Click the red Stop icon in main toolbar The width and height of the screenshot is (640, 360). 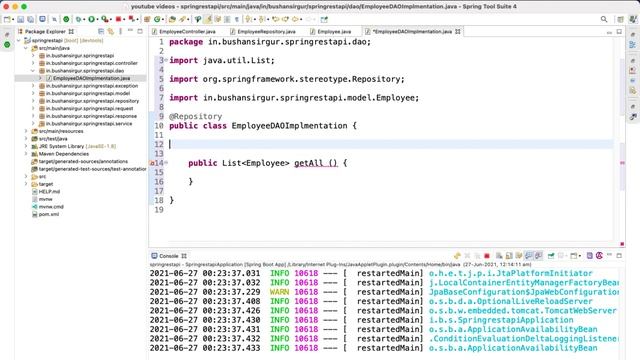118,19
